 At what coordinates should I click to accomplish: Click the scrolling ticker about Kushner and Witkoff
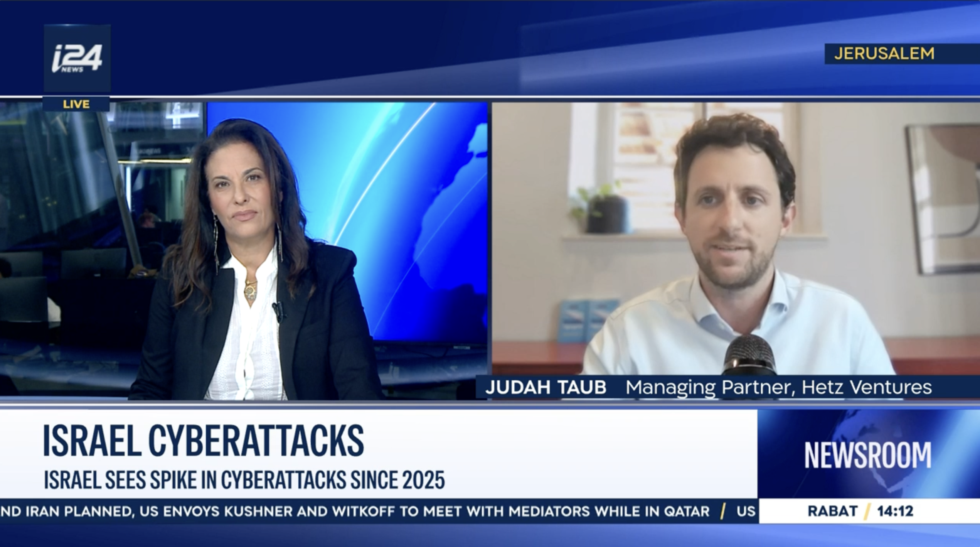click(379, 511)
